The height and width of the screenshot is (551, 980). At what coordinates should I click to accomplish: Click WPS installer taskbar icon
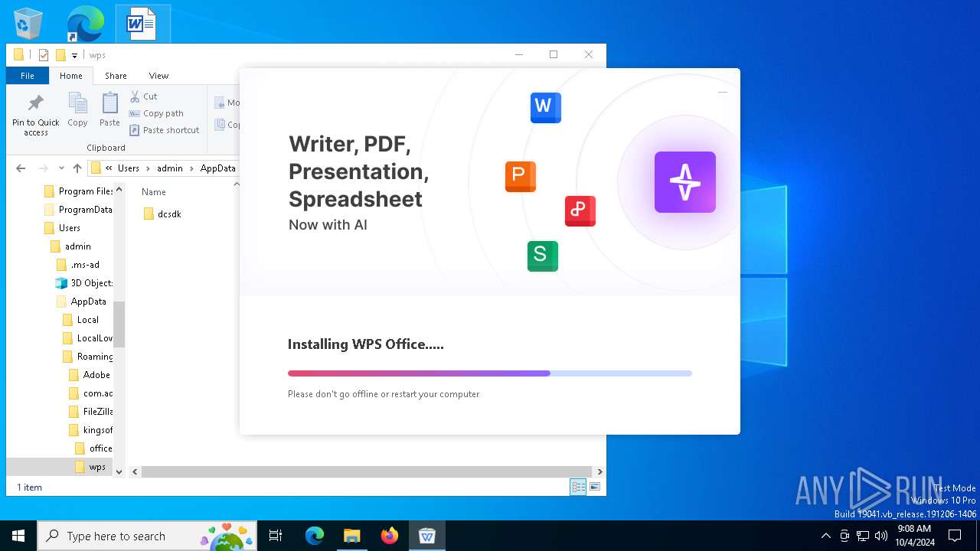pos(427,536)
